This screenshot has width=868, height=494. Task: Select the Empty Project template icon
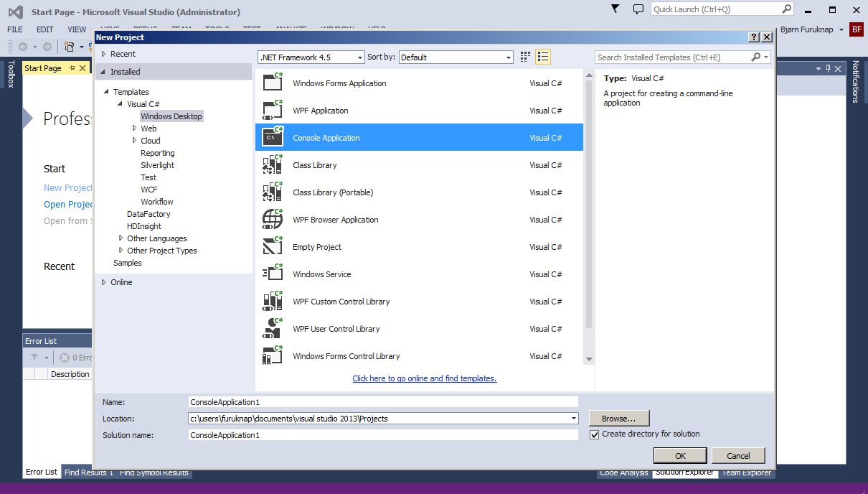tap(273, 247)
